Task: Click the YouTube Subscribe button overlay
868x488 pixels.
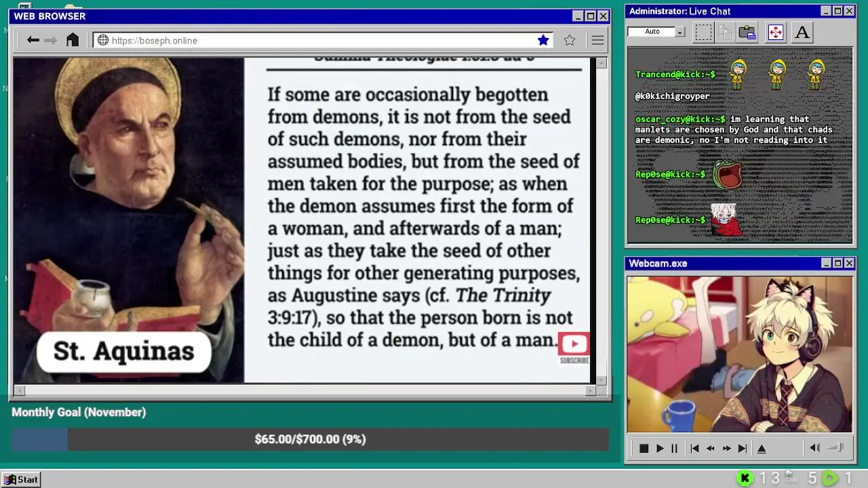Action: pyautogui.click(x=574, y=348)
